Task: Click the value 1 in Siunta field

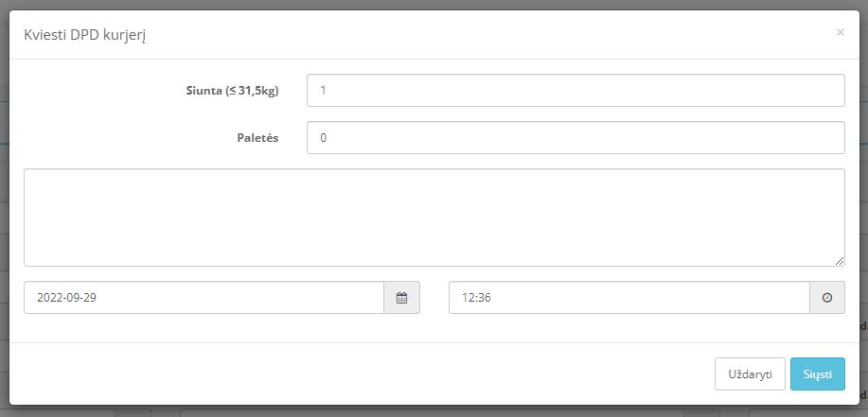Action: pos(324,90)
